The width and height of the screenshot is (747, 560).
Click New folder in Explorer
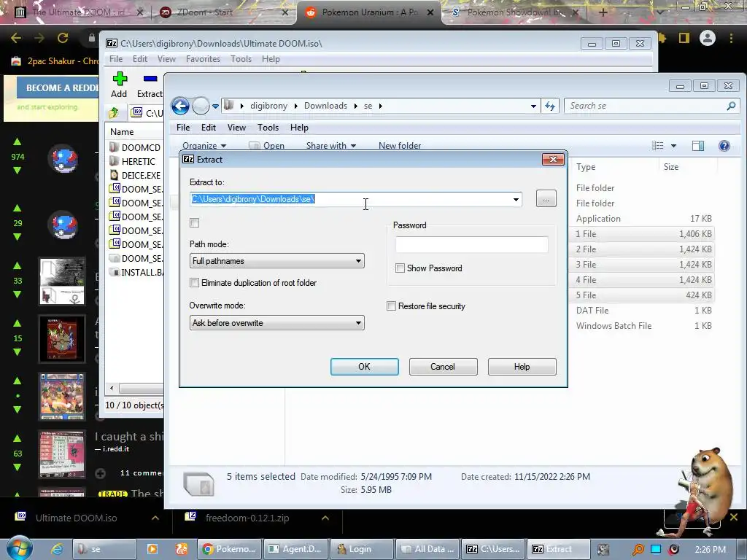click(400, 146)
